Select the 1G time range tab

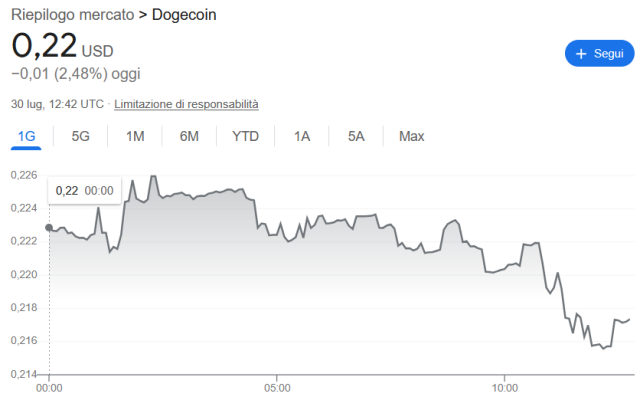(26, 136)
